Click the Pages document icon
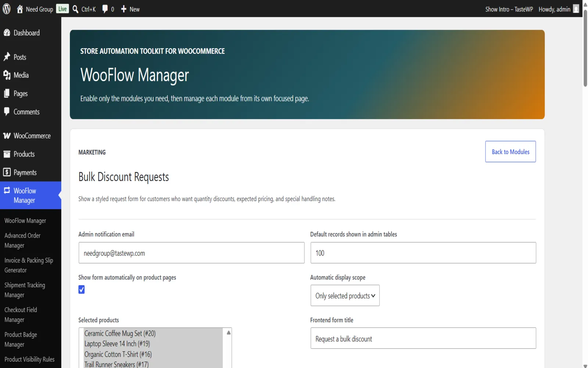 7,93
